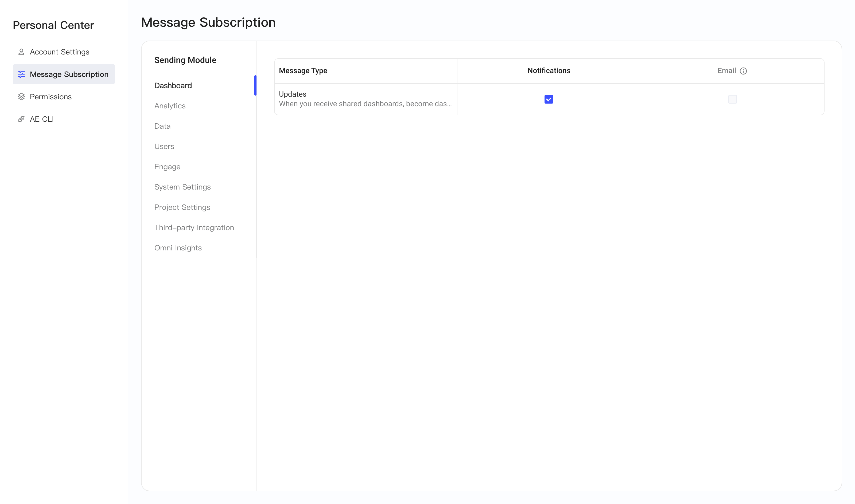Tick the Updates Email checkbox
This screenshot has height=504, width=855.
[x=732, y=99]
